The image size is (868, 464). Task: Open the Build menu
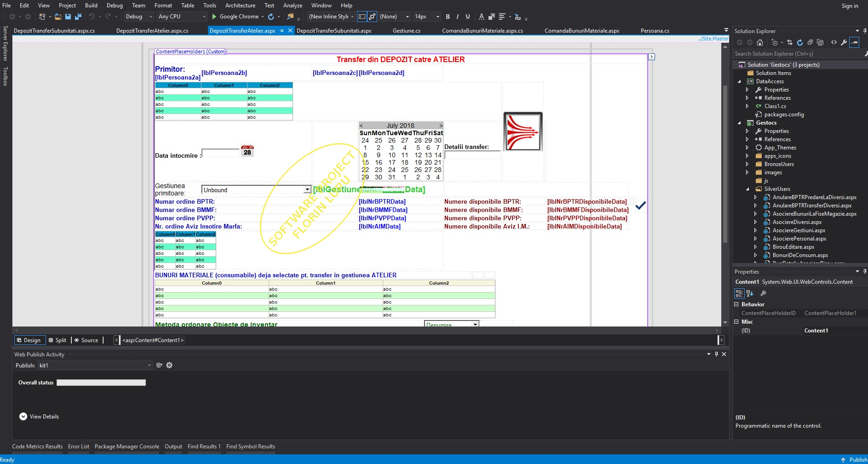[x=91, y=6]
